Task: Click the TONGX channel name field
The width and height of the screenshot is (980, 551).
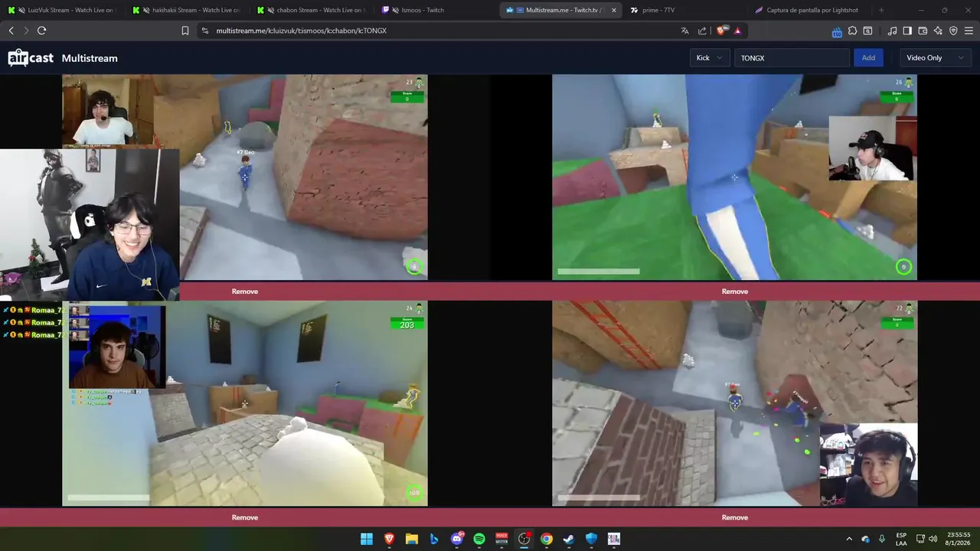Action: click(x=792, y=58)
